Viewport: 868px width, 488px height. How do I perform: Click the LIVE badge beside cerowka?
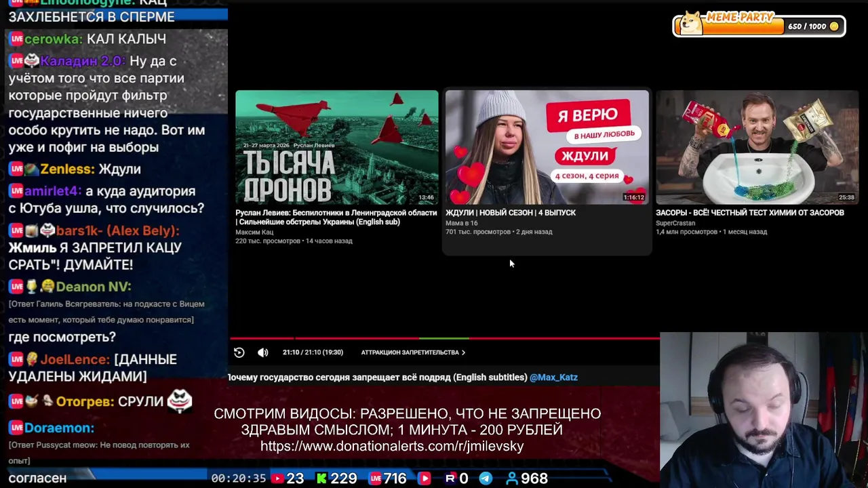16,39
